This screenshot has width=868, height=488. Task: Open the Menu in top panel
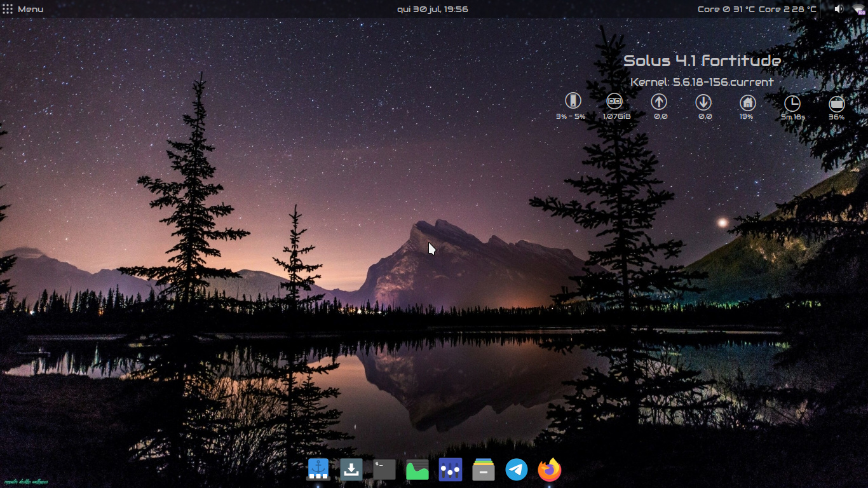(31, 9)
